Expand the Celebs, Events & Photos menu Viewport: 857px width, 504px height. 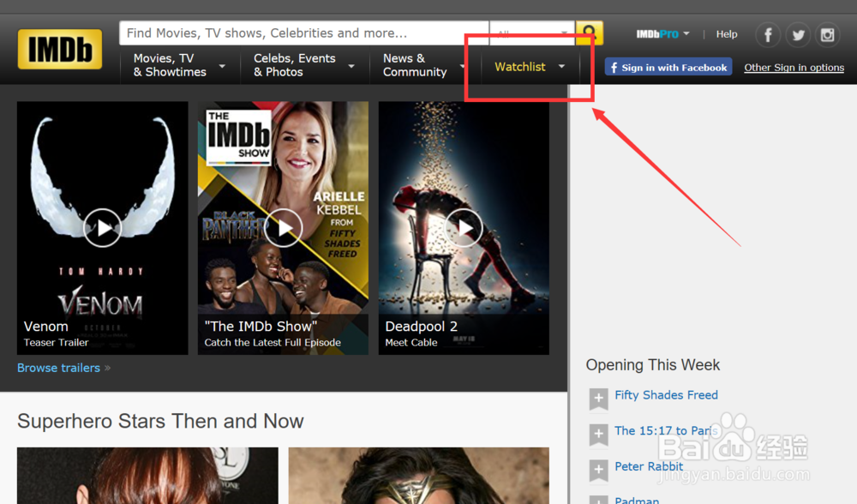pyautogui.click(x=304, y=66)
